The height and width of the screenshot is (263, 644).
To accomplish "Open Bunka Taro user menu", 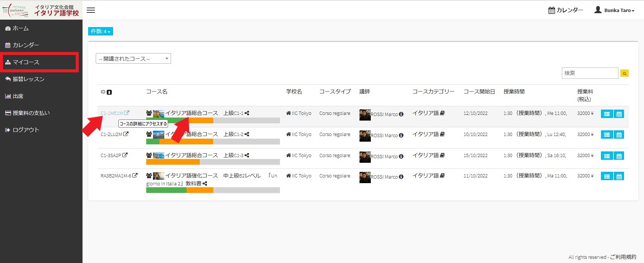I will tap(615, 10).
